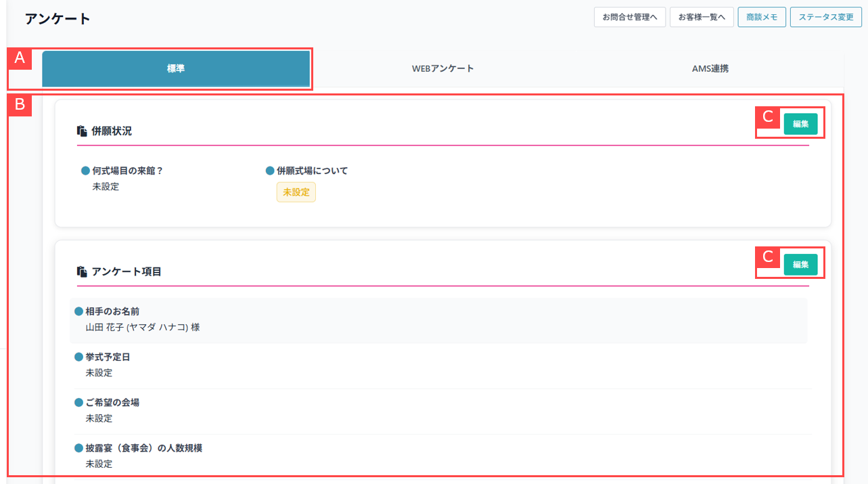This screenshot has height=484, width=868.
Task: Click the blue dot beside ご希望の会場
Action: point(78,402)
